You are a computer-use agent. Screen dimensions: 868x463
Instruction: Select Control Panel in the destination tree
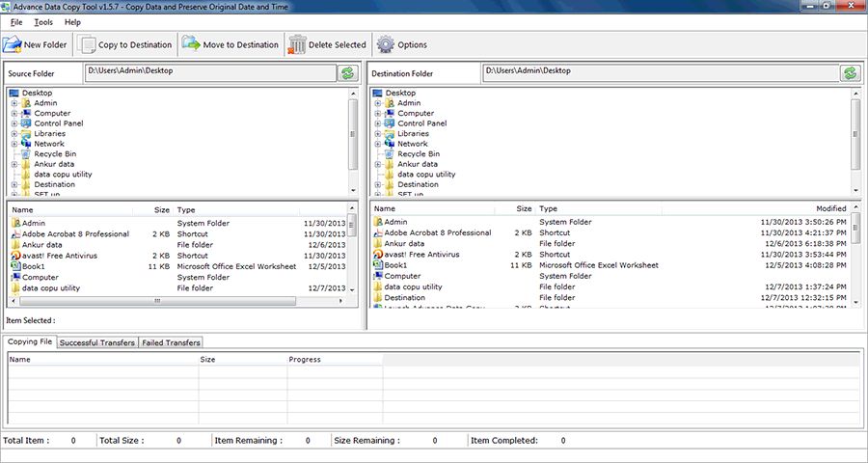[421, 123]
